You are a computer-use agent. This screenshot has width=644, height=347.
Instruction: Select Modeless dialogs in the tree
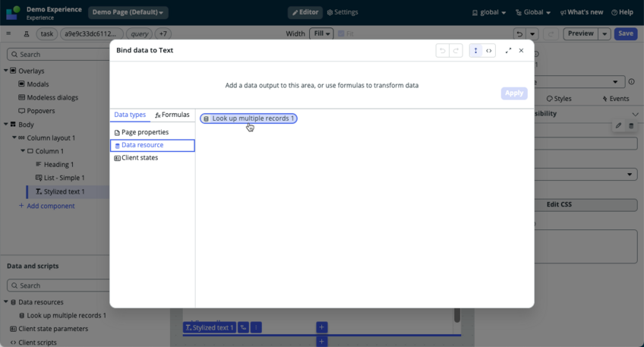tap(48, 98)
